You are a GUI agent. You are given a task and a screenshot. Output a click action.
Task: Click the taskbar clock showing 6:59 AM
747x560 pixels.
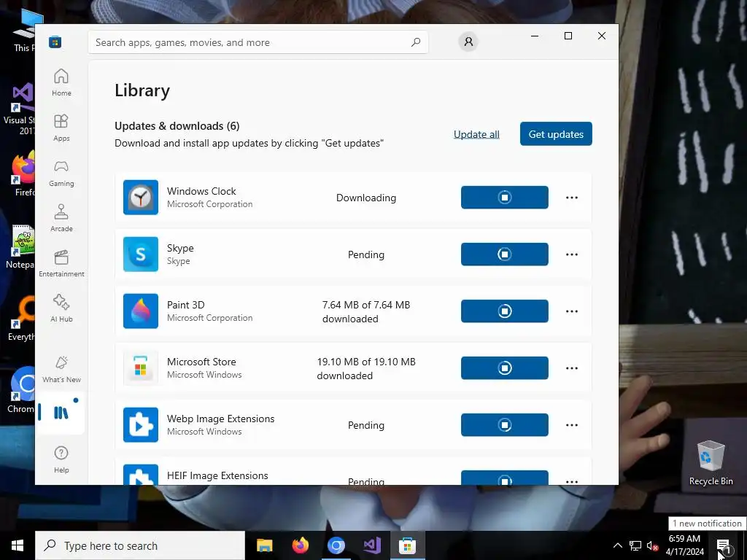tap(684, 545)
